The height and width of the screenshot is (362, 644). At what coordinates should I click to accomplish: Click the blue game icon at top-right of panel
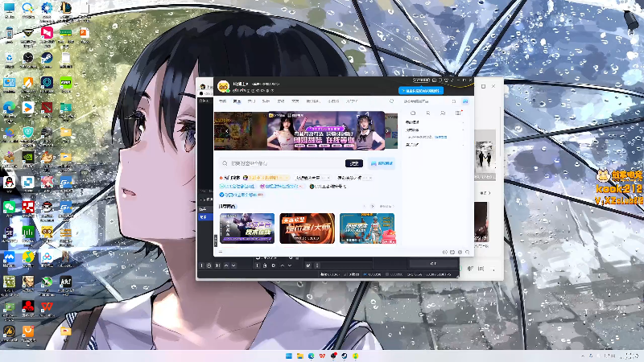pos(465,101)
